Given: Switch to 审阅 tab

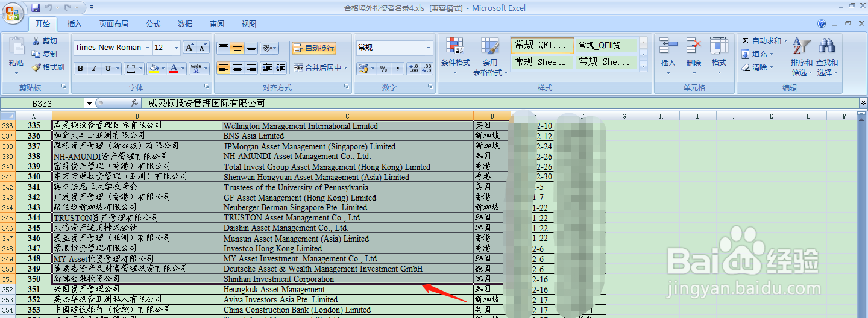Looking at the screenshot, I should click(217, 24).
